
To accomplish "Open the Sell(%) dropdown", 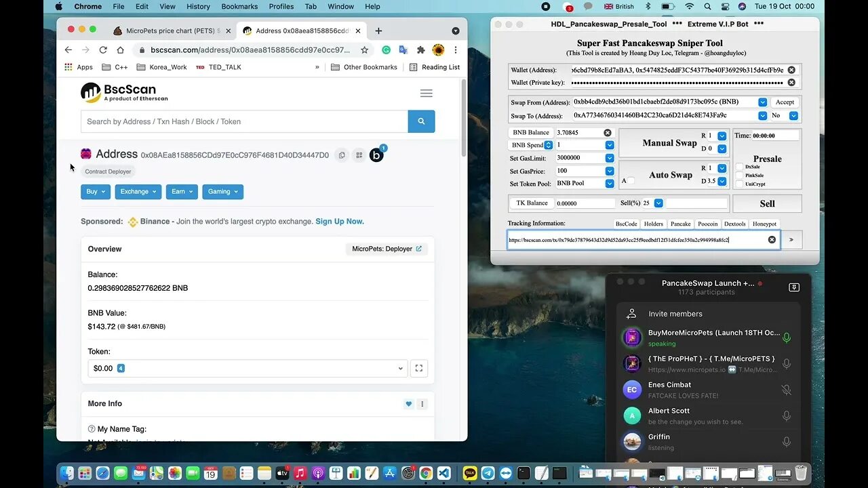I will pyautogui.click(x=658, y=203).
